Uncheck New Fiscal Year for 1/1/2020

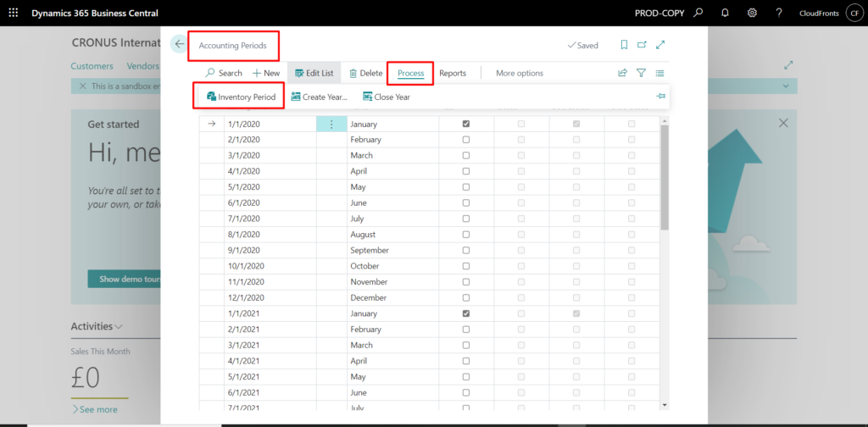[x=465, y=124]
